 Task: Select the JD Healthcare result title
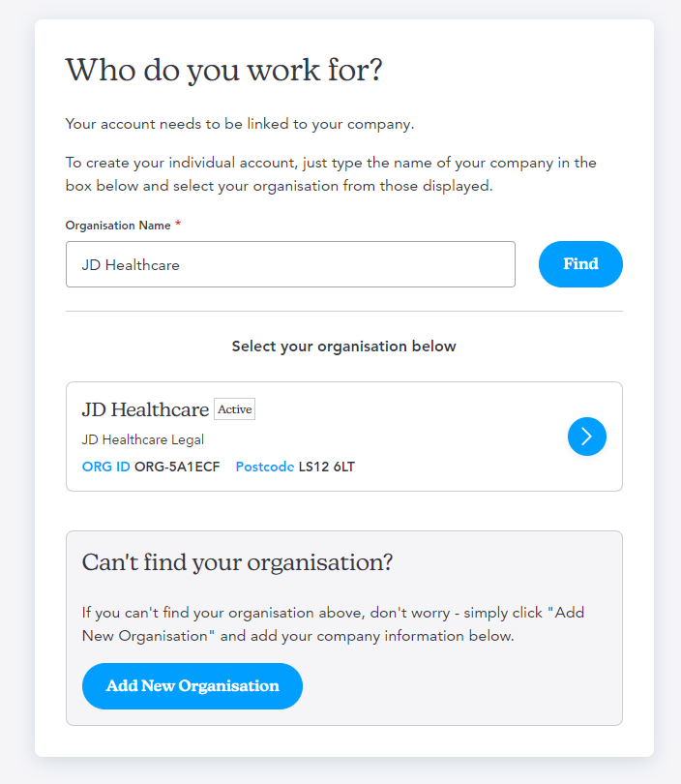[145, 409]
